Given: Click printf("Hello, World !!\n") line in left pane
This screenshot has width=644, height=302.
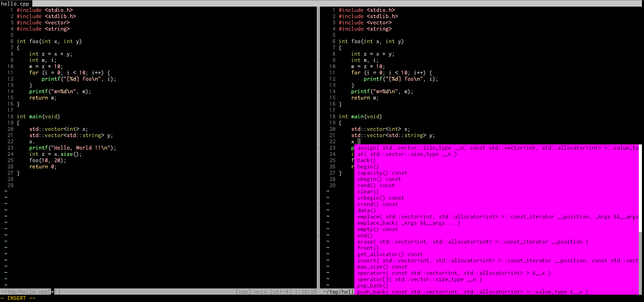Looking at the screenshot, I should [73, 148].
